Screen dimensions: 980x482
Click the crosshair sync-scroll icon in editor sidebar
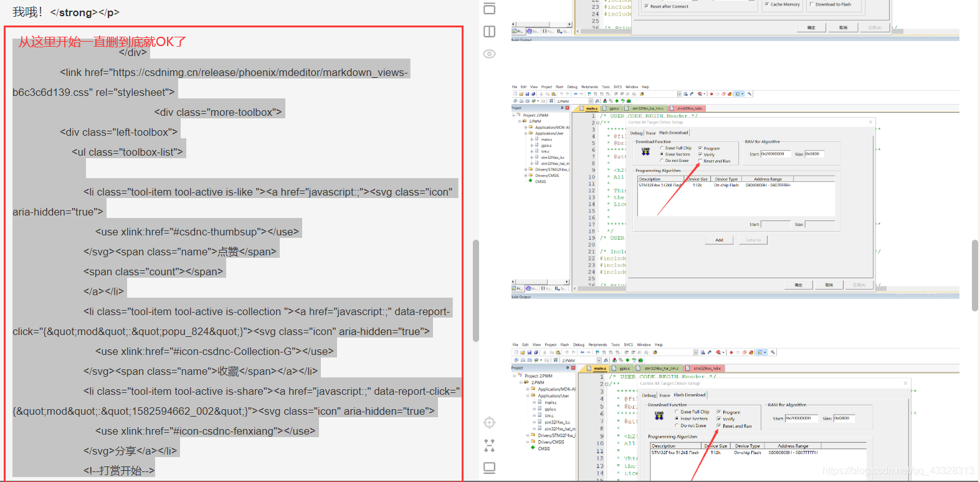(490, 422)
